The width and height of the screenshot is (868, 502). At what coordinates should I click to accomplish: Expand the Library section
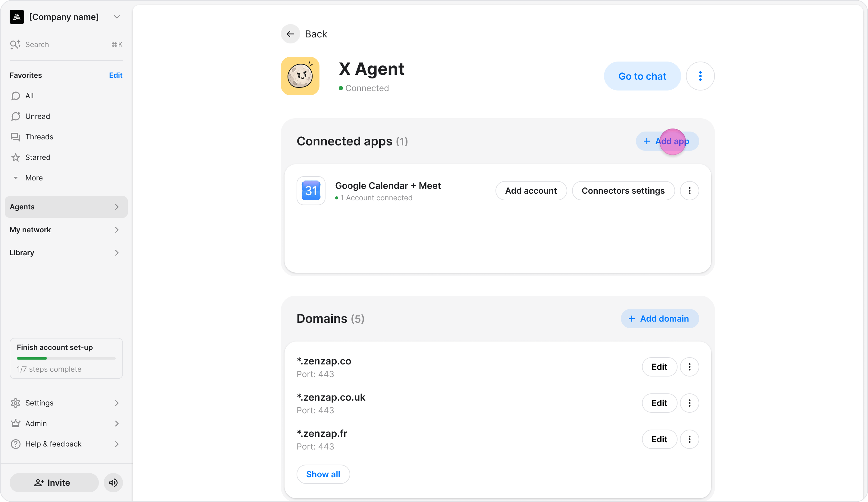[x=66, y=253]
